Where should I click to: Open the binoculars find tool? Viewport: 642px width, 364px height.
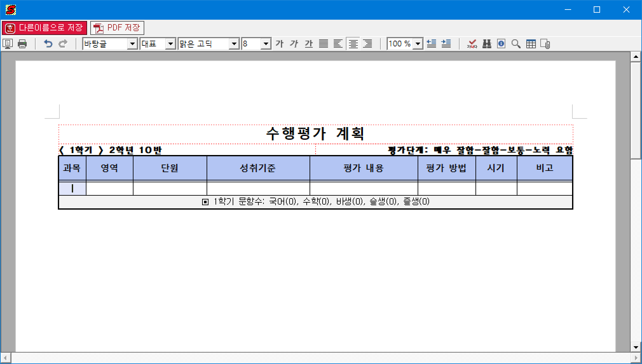(487, 44)
